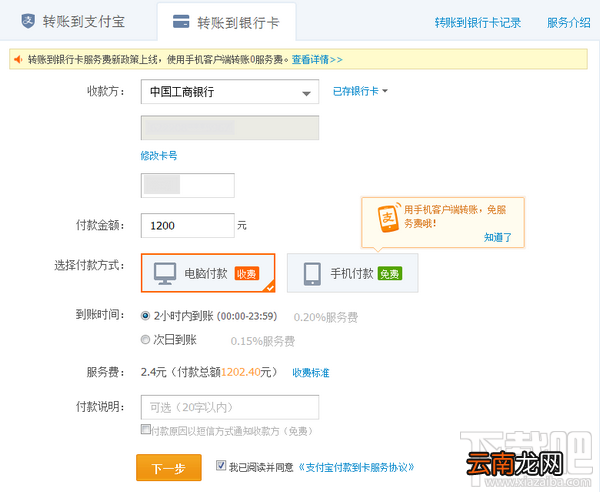Open 收费标准 link
Image resolution: width=600 pixels, height=492 pixels.
311,373
